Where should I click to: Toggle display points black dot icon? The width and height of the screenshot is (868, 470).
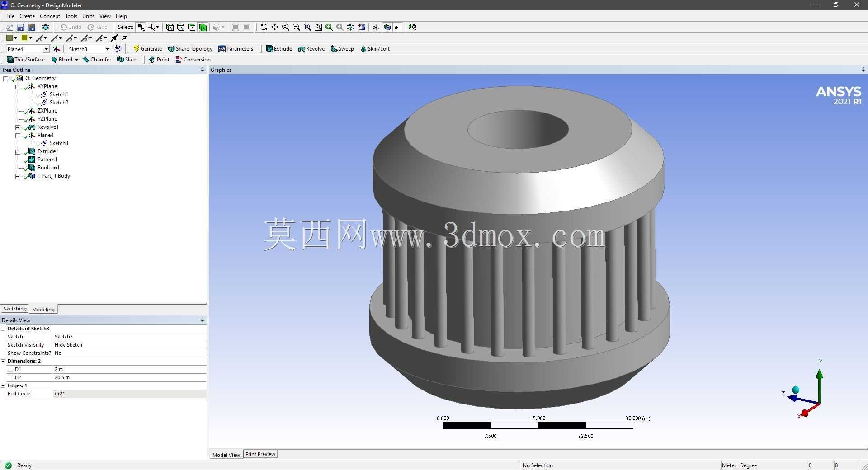(x=396, y=27)
